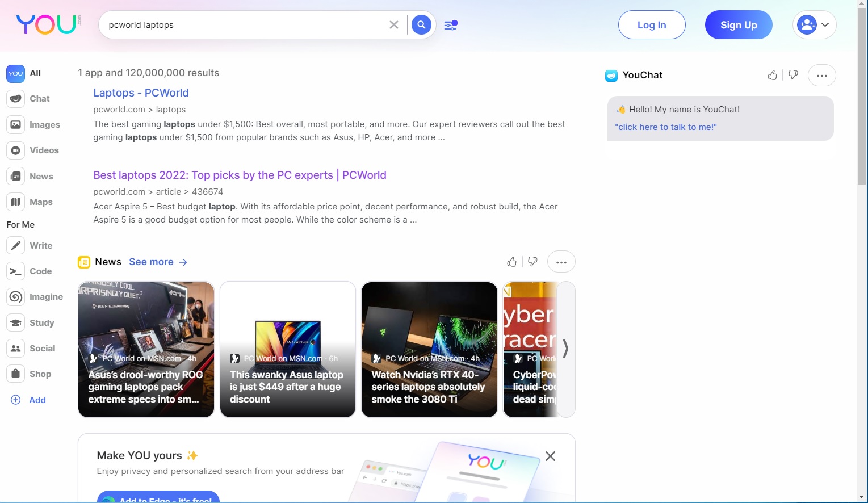The height and width of the screenshot is (503, 868).
Task: Advance news carousel with right arrow
Action: 566,349
